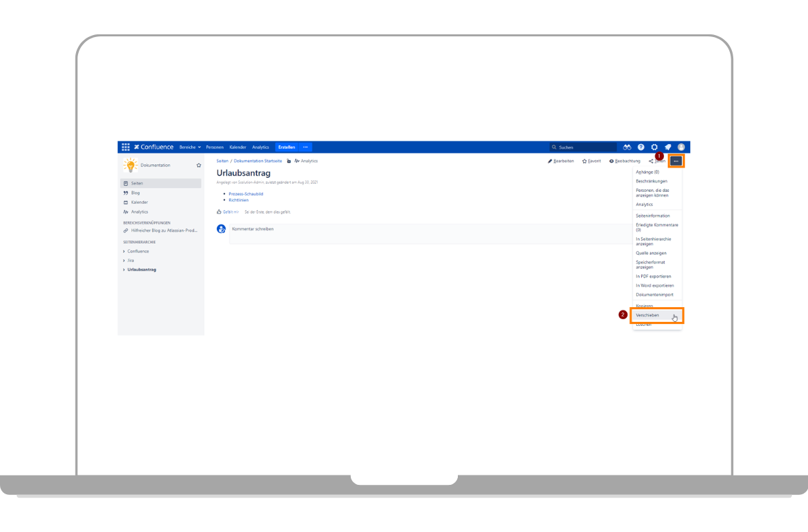Open the help question mark icon
This screenshot has width=808, height=532.
641,147
